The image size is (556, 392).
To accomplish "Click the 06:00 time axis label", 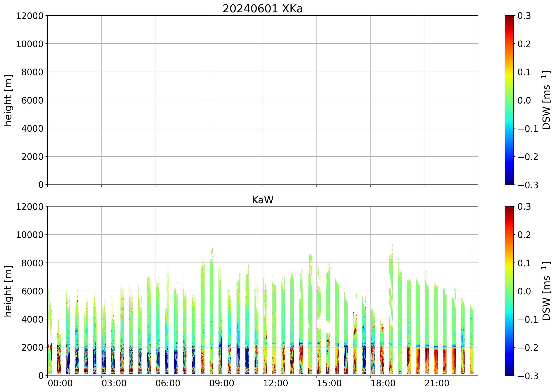I will pyautogui.click(x=168, y=383).
